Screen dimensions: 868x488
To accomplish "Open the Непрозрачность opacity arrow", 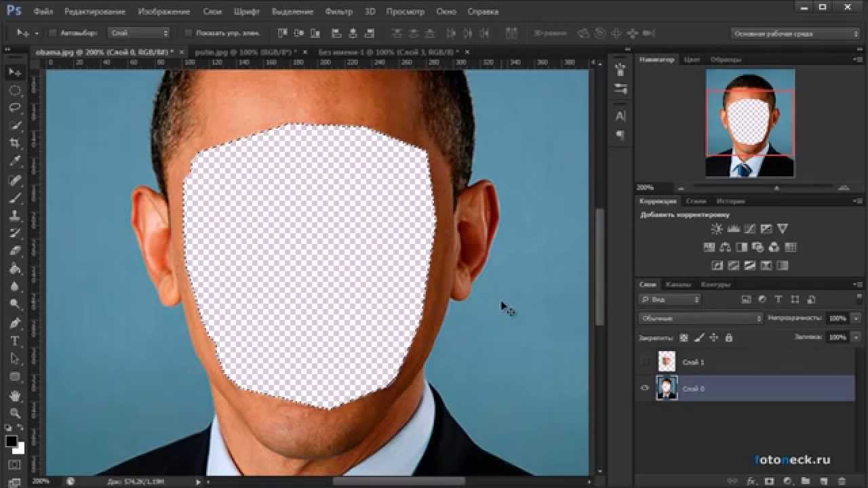I will (856, 318).
